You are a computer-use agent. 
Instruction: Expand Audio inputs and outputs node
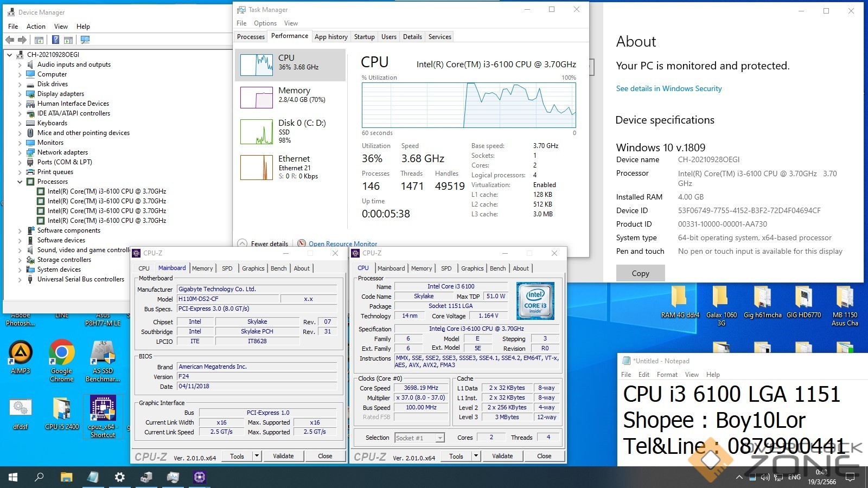(x=20, y=65)
